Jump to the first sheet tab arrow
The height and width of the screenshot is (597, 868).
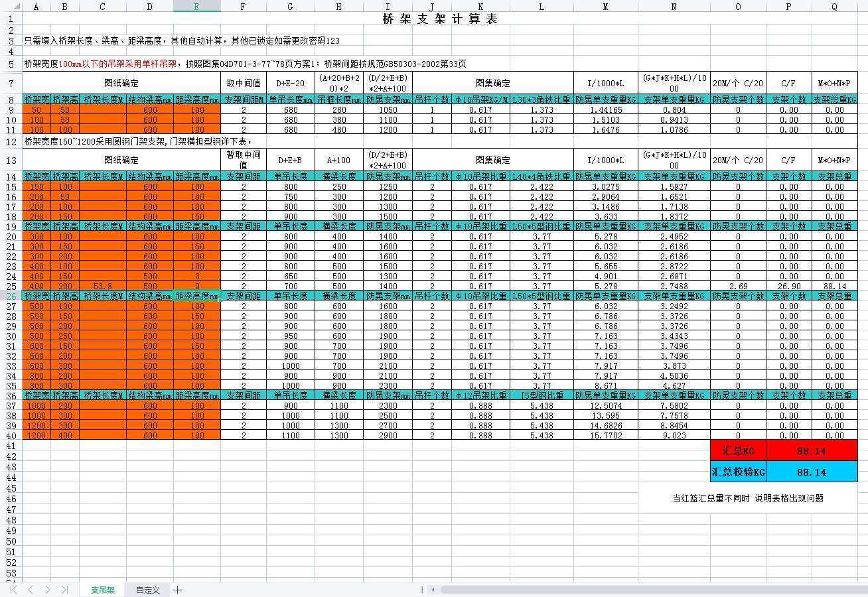point(14,590)
